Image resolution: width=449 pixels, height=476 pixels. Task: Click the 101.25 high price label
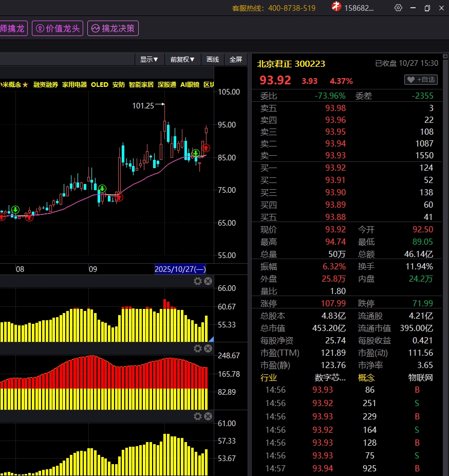coord(143,106)
